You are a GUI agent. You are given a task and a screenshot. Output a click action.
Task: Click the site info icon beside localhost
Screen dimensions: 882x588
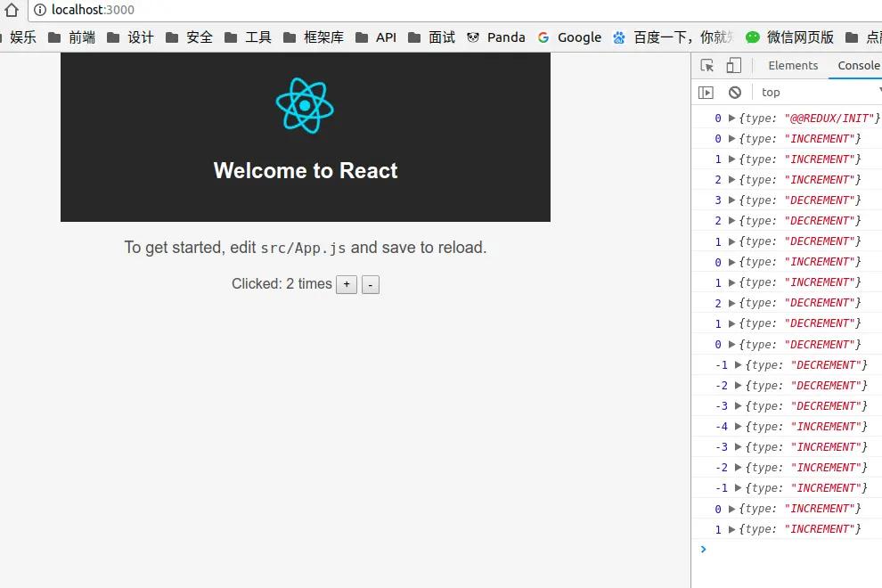point(40,10)
